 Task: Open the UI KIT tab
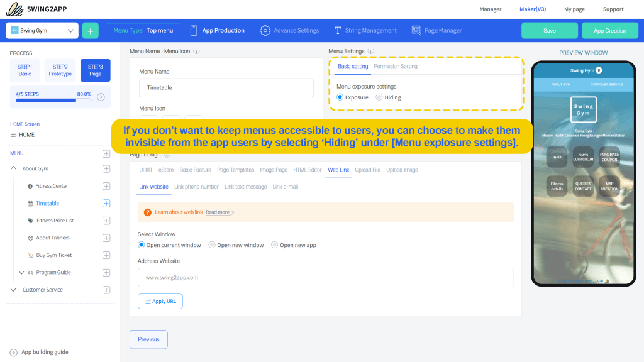[146, 170]
